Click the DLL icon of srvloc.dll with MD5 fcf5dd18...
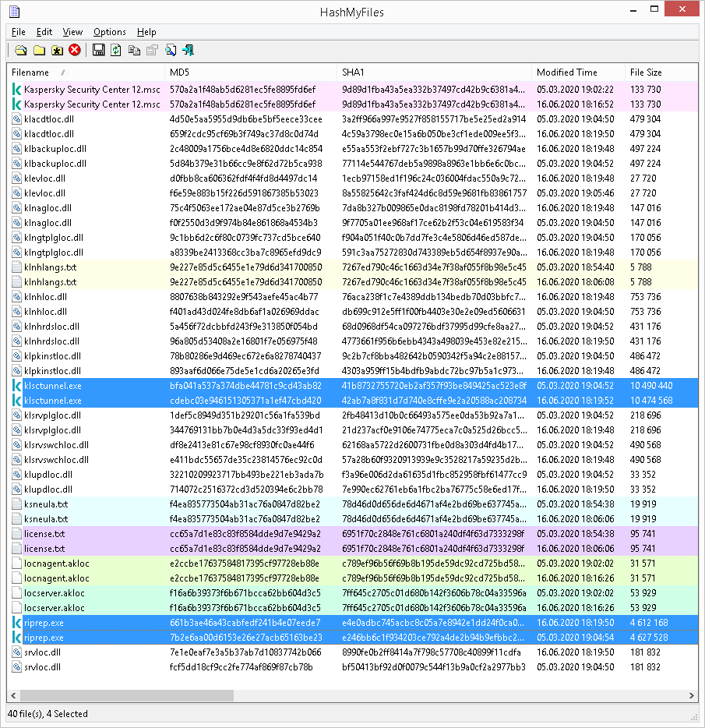Viewport: 705px width, 728px height. coord(16,667)
